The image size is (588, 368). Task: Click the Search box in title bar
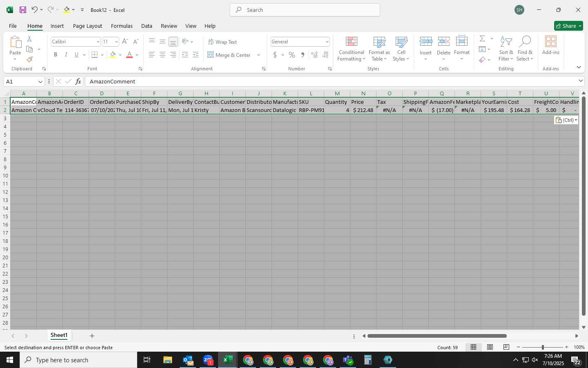[305, 10]
